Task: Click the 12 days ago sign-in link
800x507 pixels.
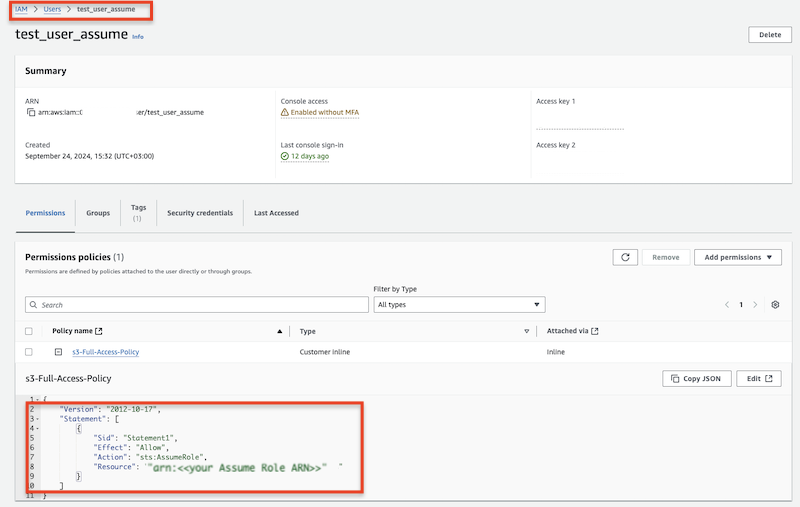Action: [310, 156]
